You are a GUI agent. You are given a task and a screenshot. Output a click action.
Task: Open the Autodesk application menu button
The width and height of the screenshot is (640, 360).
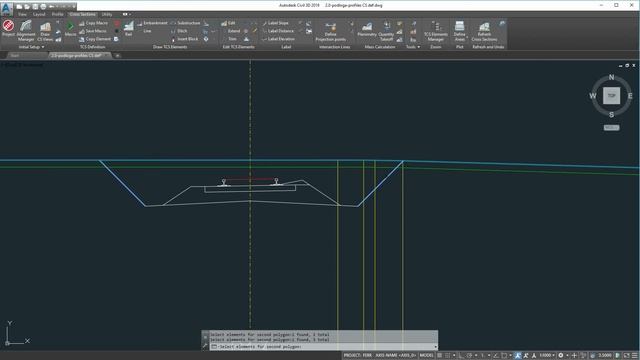pyautogui.click(x=6, y=8)
